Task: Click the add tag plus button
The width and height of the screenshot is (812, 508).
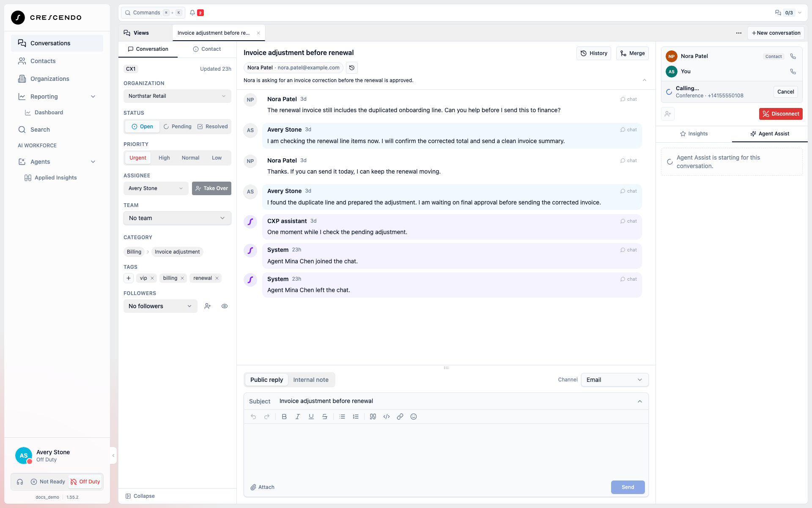Action: (x=129, y=278)
